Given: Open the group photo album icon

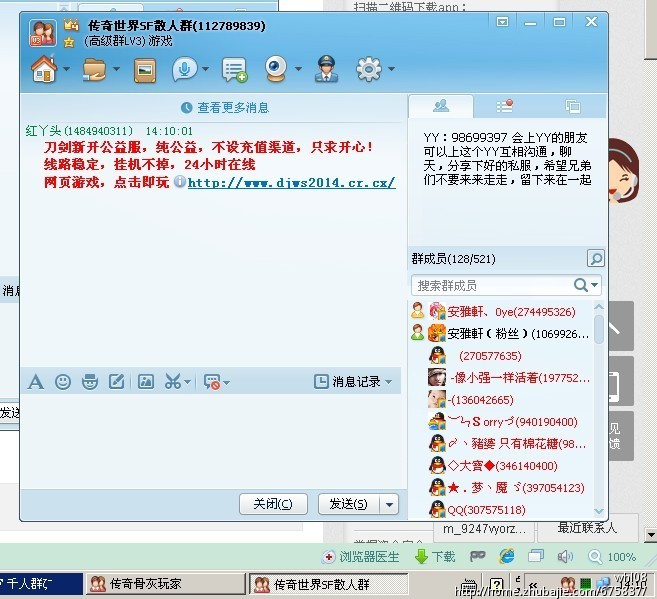Looking at the screenshot, I should tap(145, 70).
